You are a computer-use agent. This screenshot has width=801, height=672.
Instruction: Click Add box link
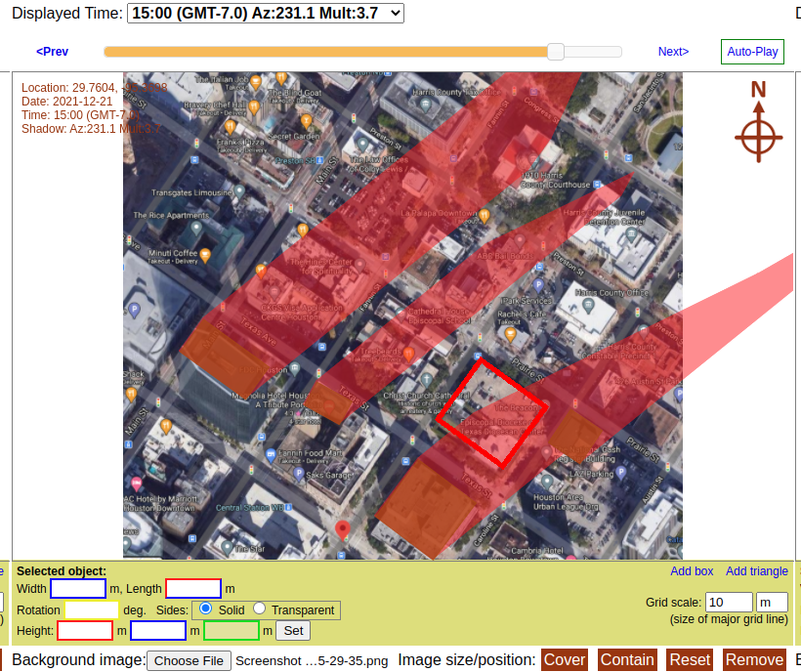(x=692, y=571)
